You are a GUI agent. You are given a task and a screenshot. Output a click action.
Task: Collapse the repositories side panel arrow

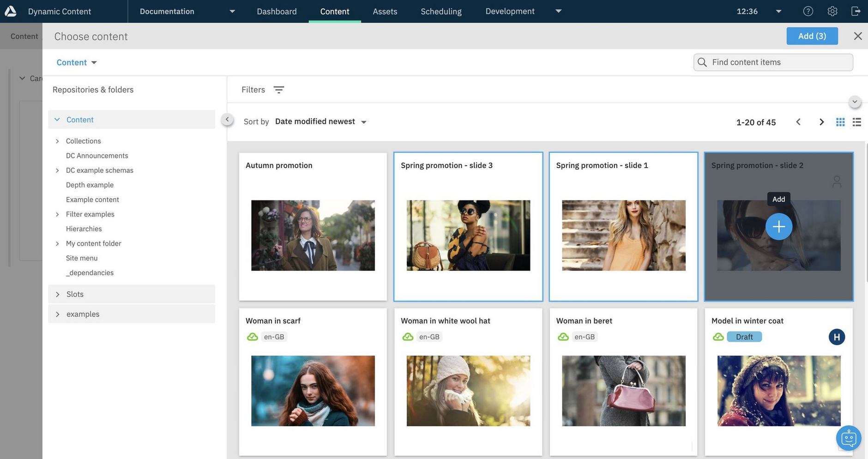click(x=227, y=120)
